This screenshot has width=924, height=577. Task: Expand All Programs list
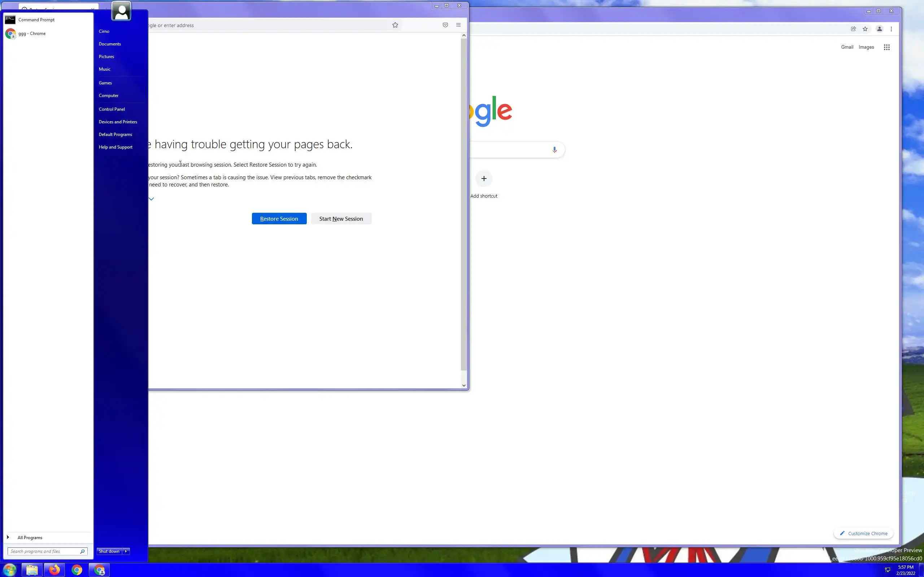point(30,537)
